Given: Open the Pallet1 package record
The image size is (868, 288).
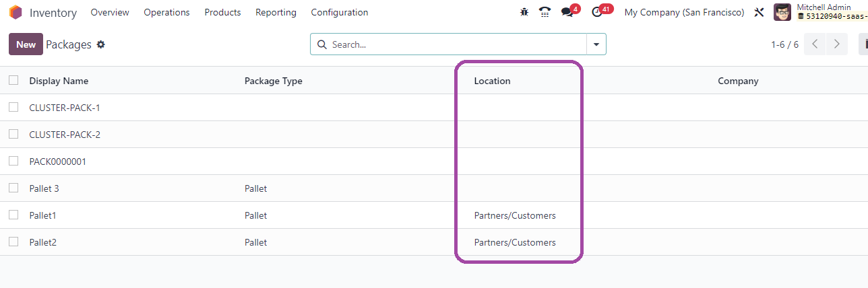Looking at the screenshot, I should [x=43, y=215].
